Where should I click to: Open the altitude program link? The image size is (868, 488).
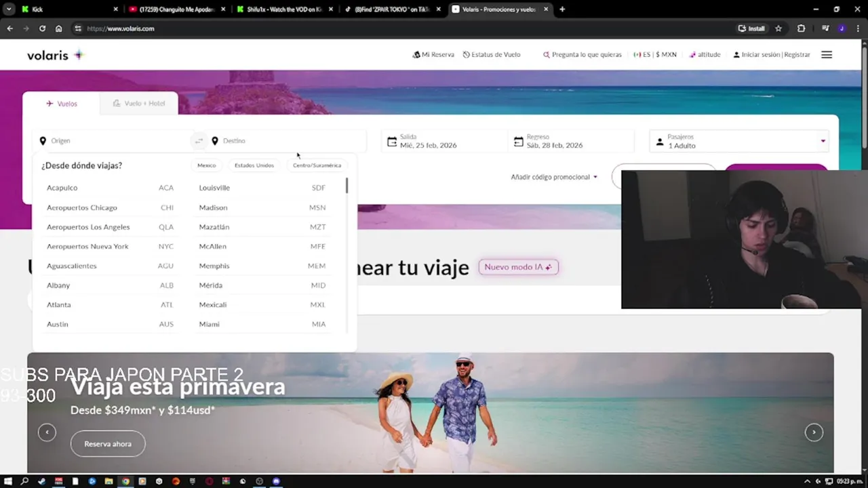click(x=705, y=55)
